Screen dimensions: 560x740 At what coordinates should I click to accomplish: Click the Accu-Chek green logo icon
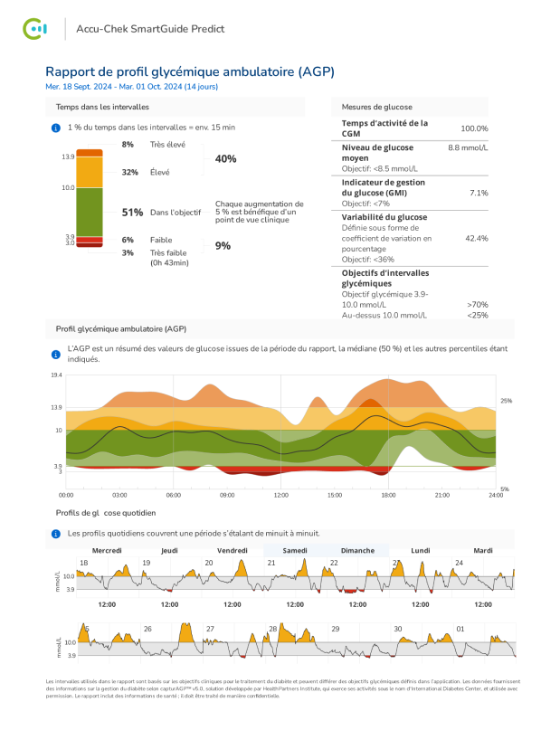pyautogui.click(x=35, y=29)
